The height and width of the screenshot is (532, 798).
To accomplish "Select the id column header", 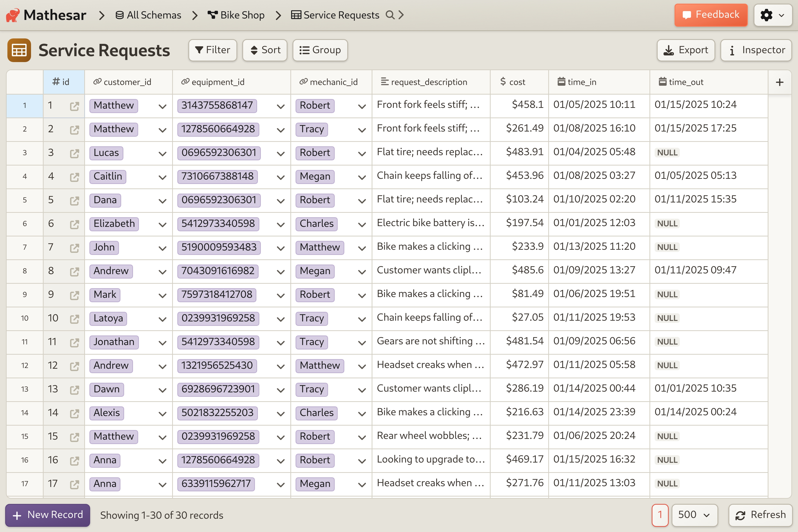I will coord(64,82).
